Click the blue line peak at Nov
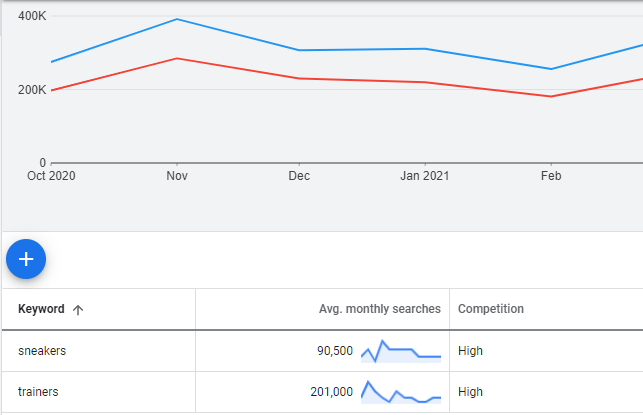This screenshot has height=415, width=643. tap(177, 19)
